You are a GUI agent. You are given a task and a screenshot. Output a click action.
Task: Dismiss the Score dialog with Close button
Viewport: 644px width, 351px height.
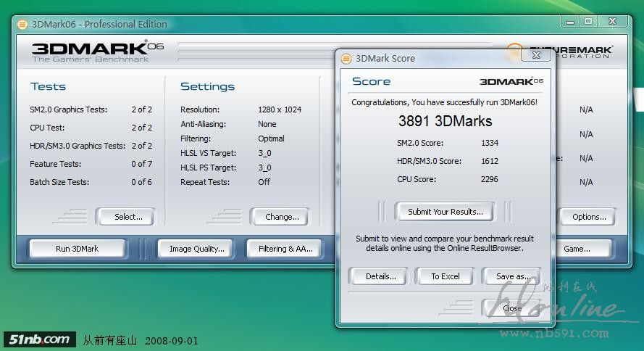(511, 308)
